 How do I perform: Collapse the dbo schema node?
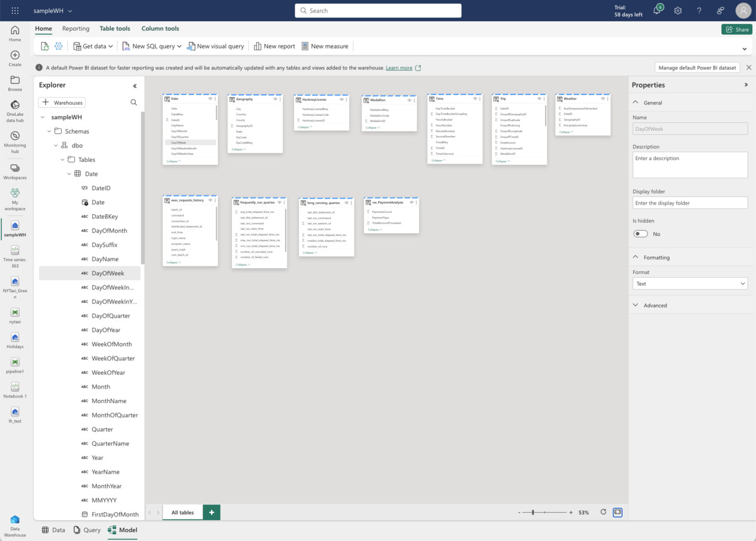point(56,145)
